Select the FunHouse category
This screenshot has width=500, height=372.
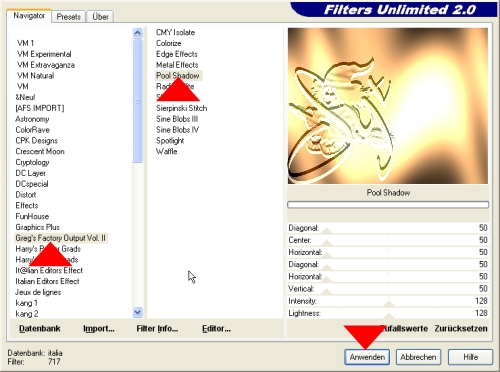tap(32, 216)
